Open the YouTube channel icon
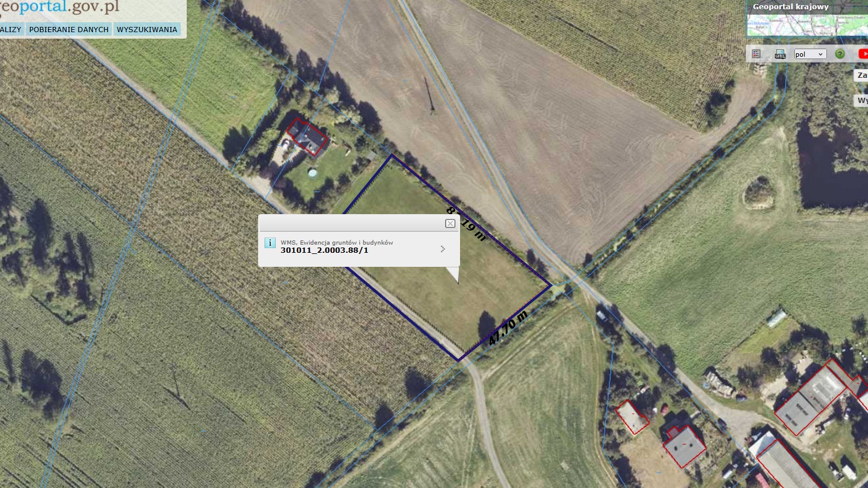 click(x=863, y=54)
